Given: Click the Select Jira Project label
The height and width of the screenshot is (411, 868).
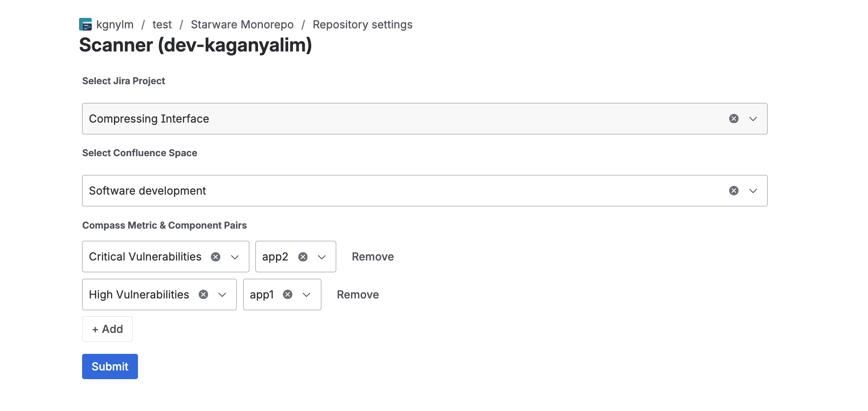Looking at the screenshot, I should click(124, 81).
